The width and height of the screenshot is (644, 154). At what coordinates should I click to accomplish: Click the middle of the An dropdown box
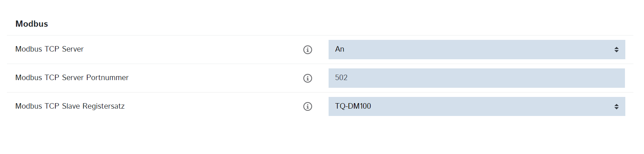(x=477, y=50)
